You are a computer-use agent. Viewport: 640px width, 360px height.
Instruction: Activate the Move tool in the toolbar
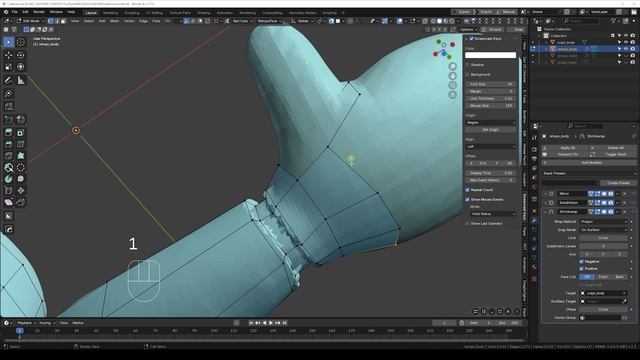point(9,55)
